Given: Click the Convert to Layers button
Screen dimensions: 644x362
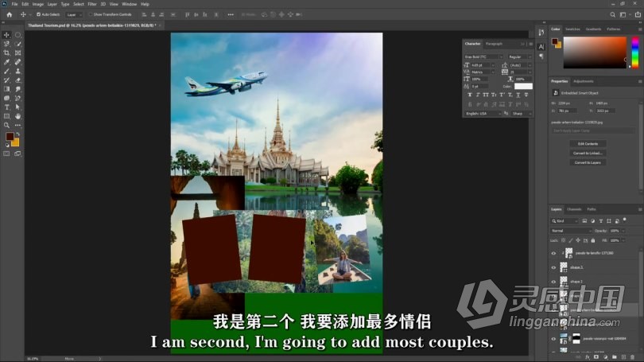Looking at the screenshot, I should (588, 163).
